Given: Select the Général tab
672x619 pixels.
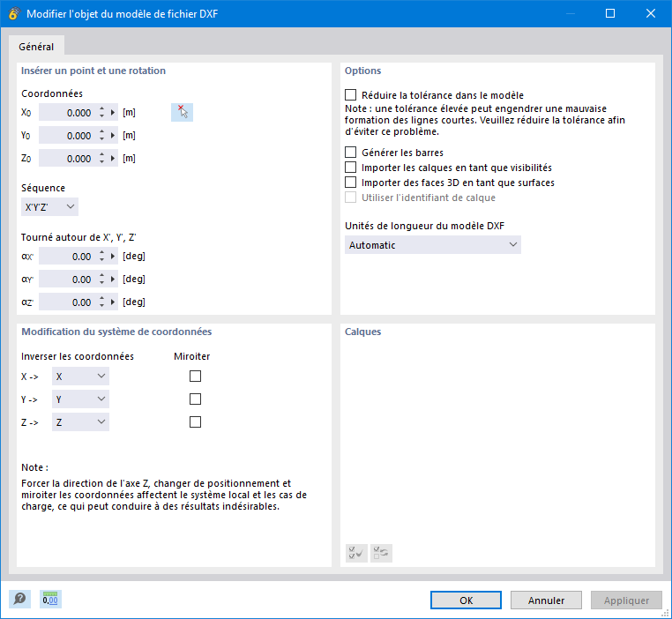Looking at the screenshot, I should (x=36, y=46).
